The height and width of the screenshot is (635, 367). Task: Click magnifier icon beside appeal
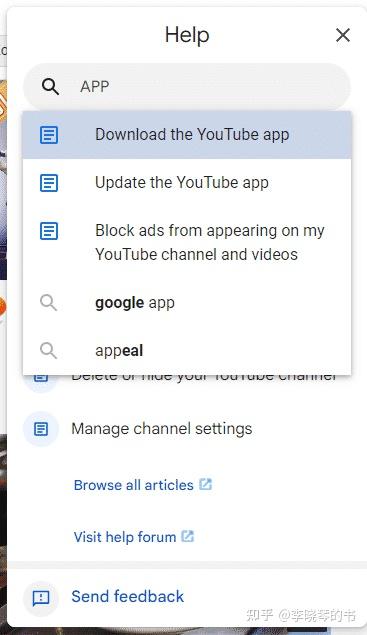click(48, 350)
